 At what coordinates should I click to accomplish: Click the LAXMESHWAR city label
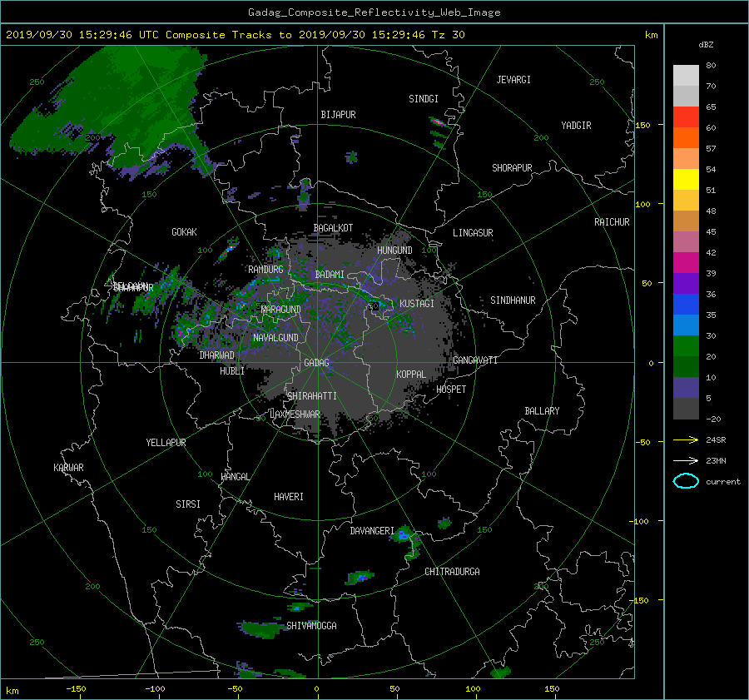(295, 415)
